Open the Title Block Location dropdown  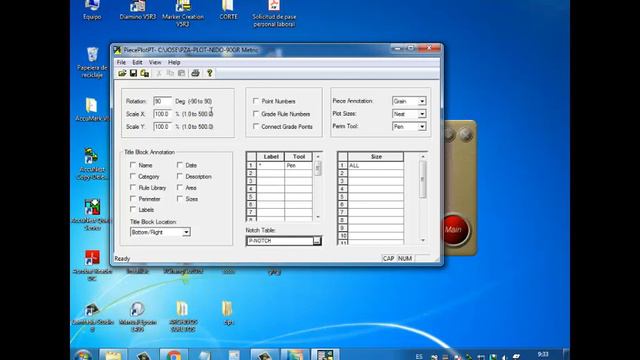(186, 232)
